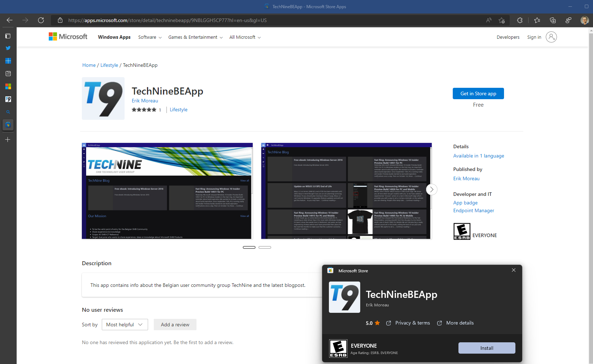This screenshot has width=593, height=364.
Task: Close the Microsoft Store popup
Action: pyautogui.click(x=513, y=270)
